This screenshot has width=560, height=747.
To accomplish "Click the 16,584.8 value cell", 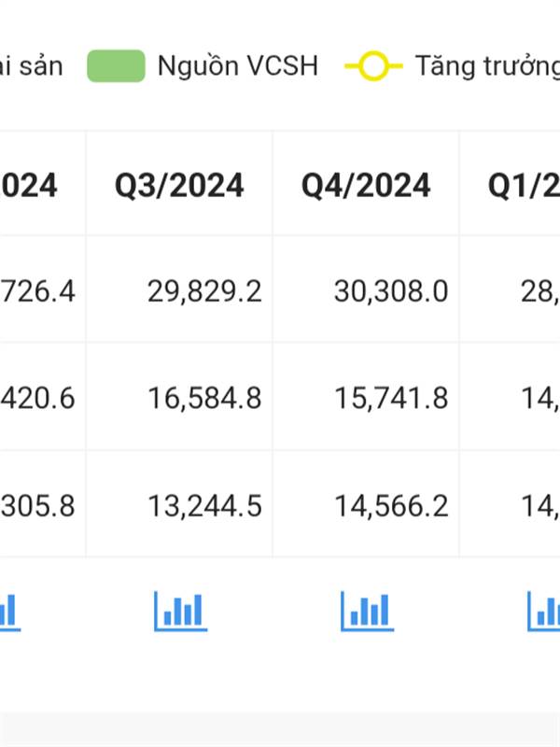I will pos(204,398).
